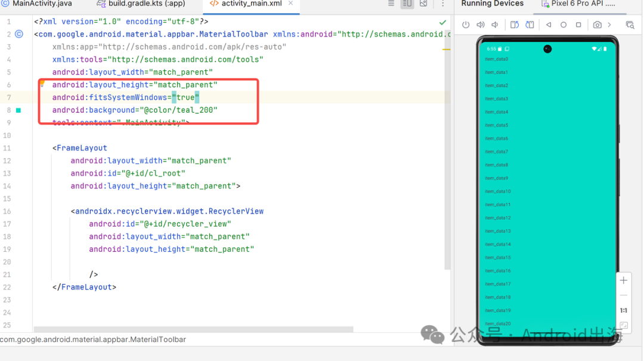Click the RecyclerView tag name
The image size is (644, 361).
[x=169, y=211]
